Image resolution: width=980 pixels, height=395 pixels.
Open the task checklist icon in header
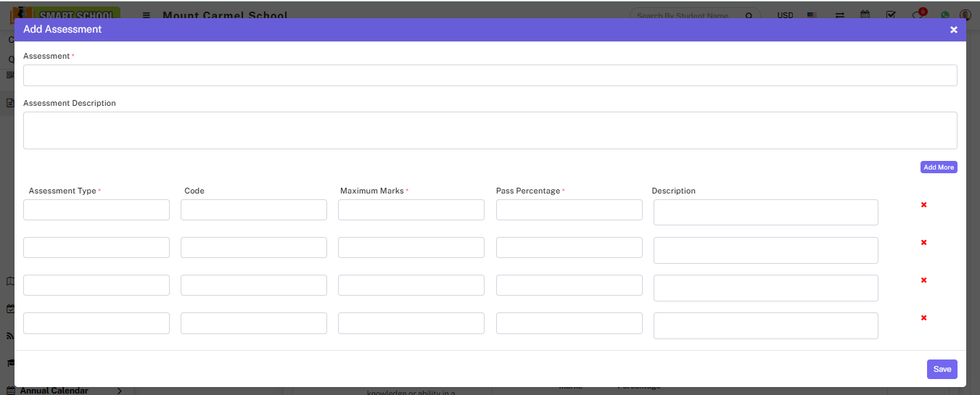point(891,14)
